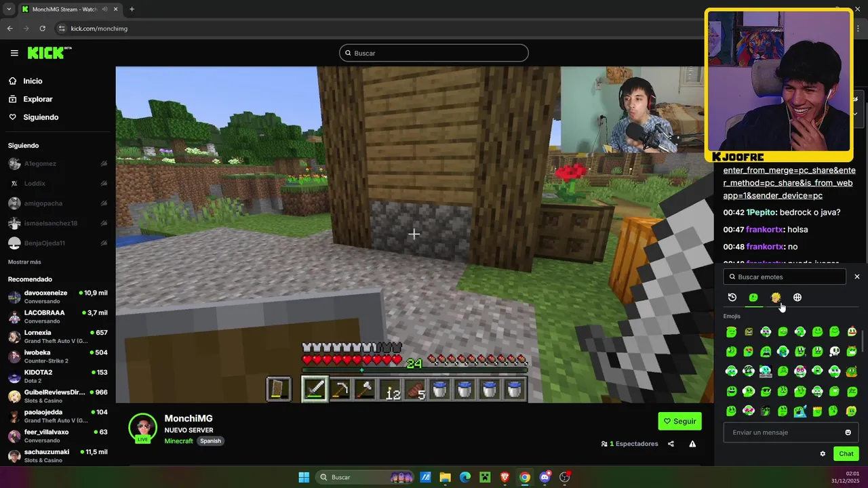
Task: Click the KICK logo
Action: tap(49, 53)
